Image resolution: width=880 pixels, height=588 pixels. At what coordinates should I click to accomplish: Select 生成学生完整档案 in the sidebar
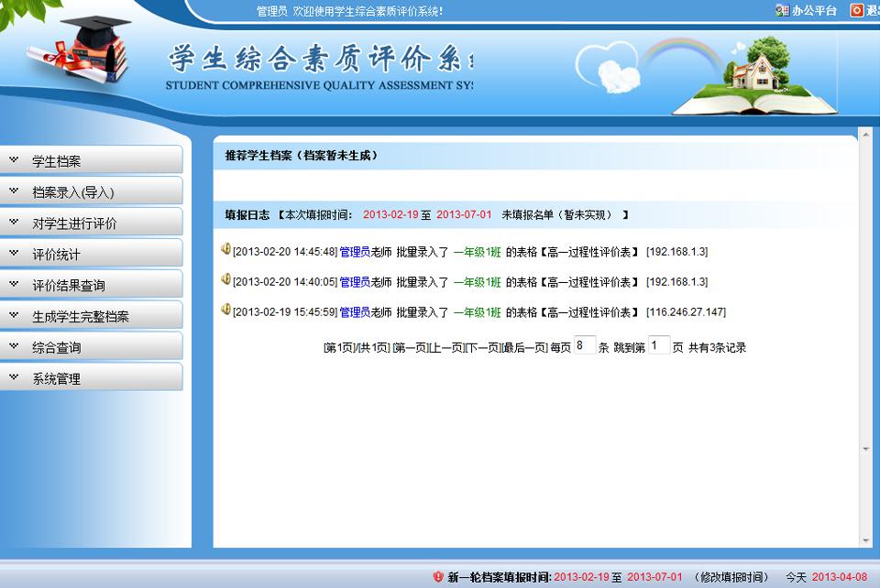(x=81, y=317)
